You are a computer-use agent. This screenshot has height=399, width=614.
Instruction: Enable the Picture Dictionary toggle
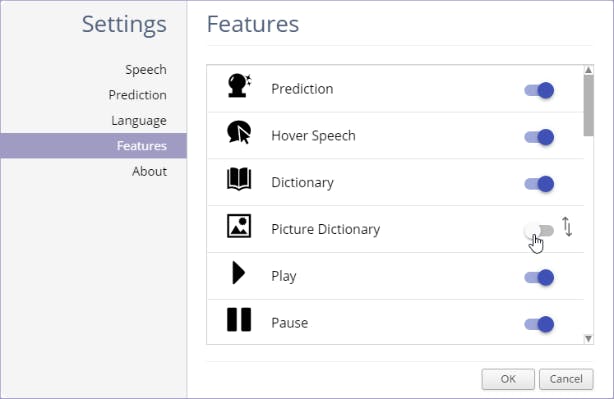point(539,231)
